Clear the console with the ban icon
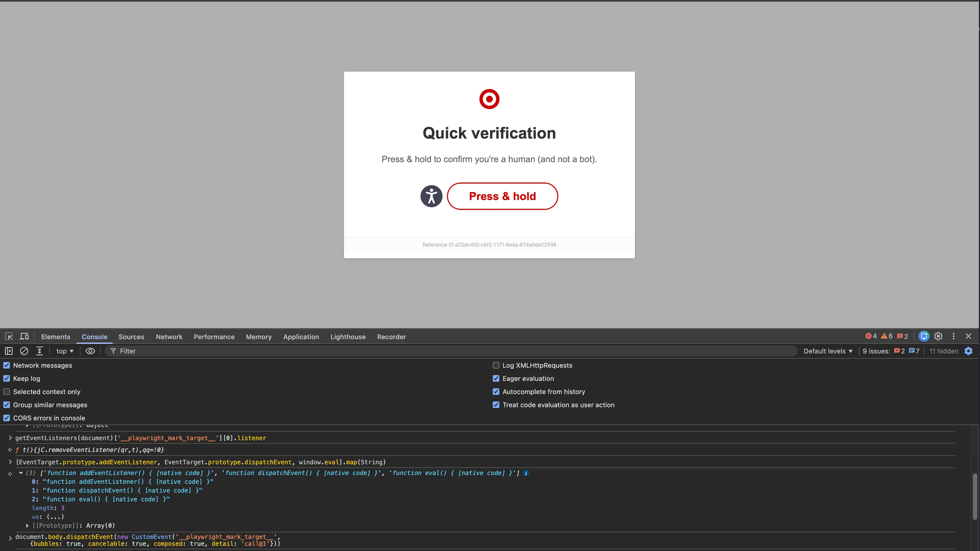 click(24, 351)
